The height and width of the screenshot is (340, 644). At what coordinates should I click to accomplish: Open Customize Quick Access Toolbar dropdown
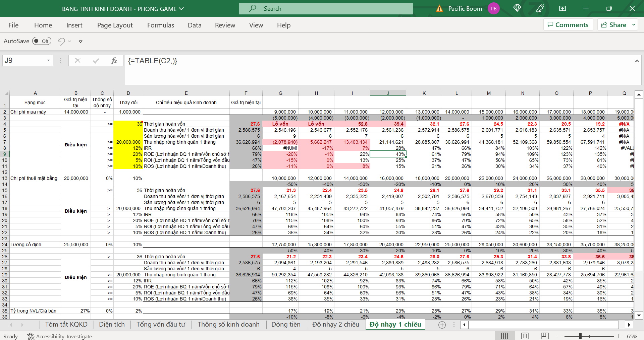(80, 42)
